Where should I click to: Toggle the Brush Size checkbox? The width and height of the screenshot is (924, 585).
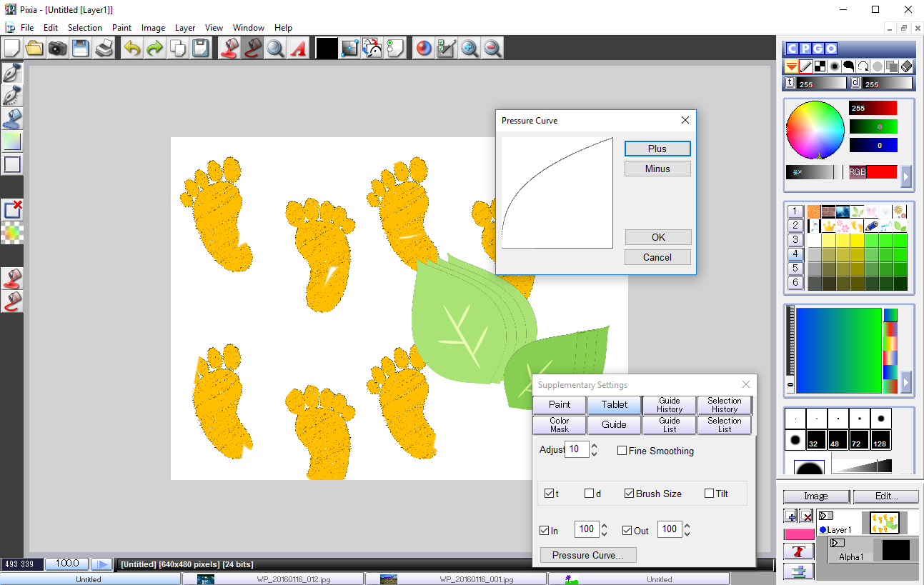coord(629,494)
